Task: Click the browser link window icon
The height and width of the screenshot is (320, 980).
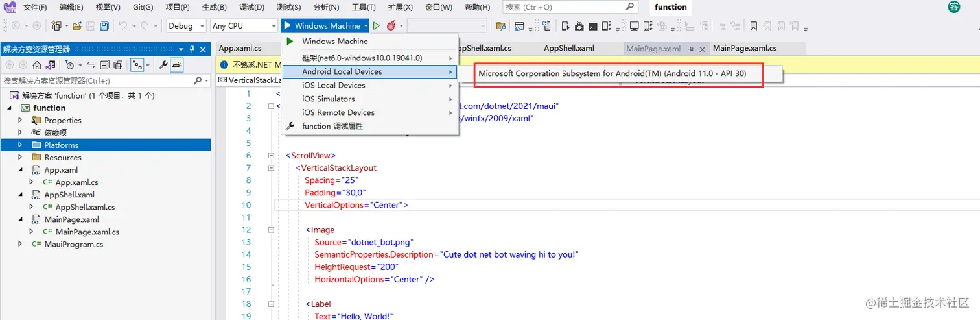Action: pos(519,26)
